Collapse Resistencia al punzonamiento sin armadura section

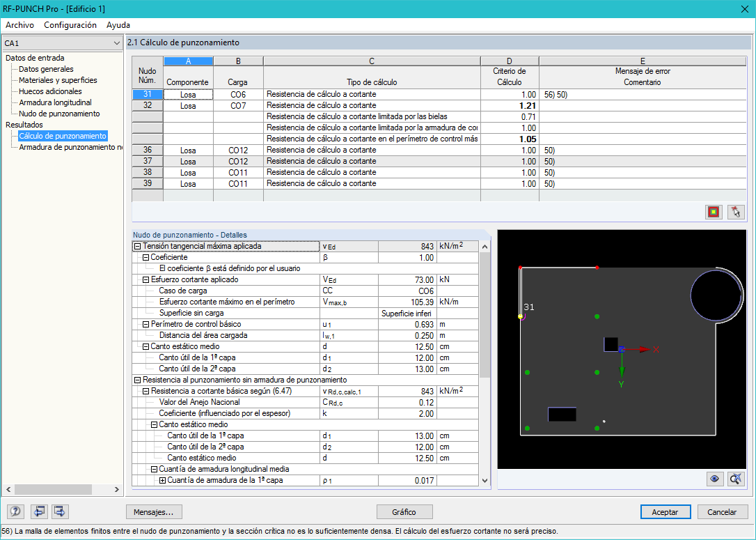[x=137, y=380]
